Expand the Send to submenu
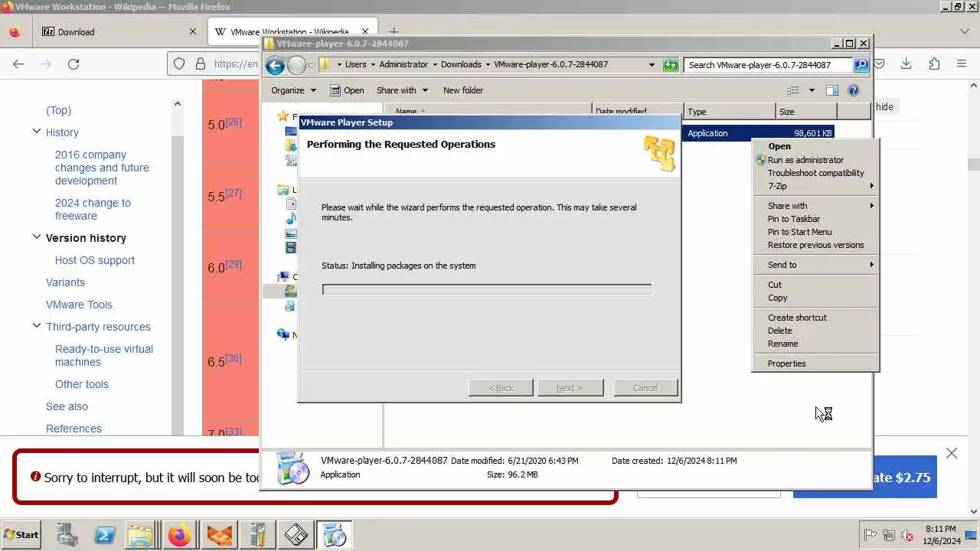Image resolution: width=980 pixels, height=551 pixels. [815, 265]
